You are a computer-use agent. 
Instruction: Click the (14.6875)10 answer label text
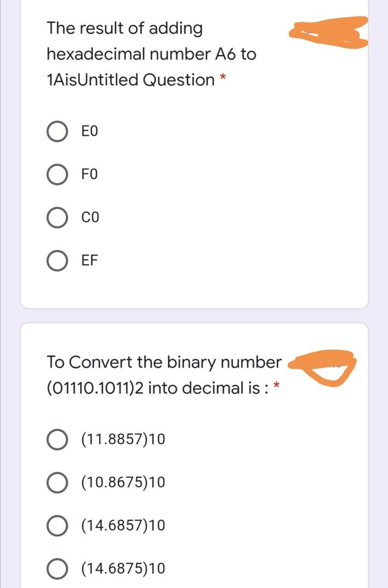click(x=123, y=569)
